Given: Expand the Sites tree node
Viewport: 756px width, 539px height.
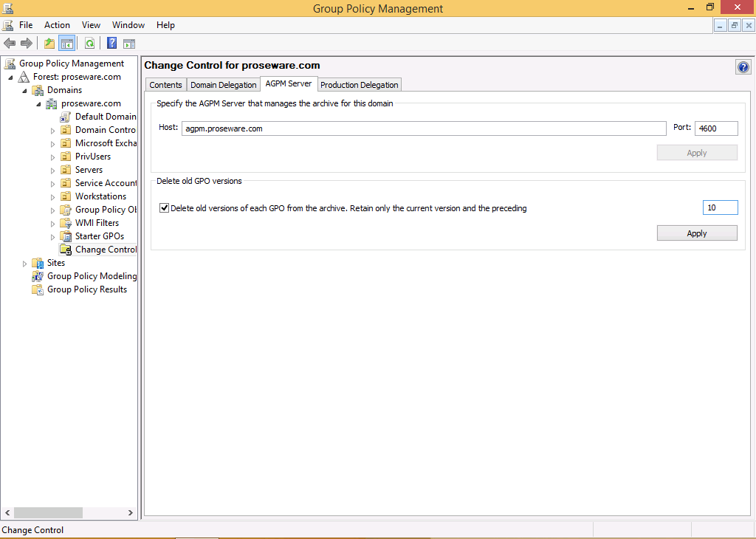Looking at the screenshot, I should (x=24, y=264).
